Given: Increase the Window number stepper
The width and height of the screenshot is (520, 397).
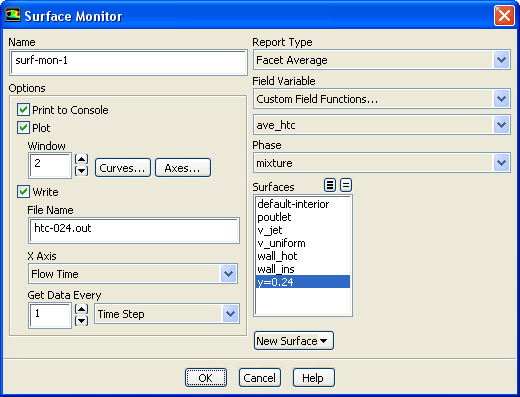Looking at the screenshot, I should (82, 159).
